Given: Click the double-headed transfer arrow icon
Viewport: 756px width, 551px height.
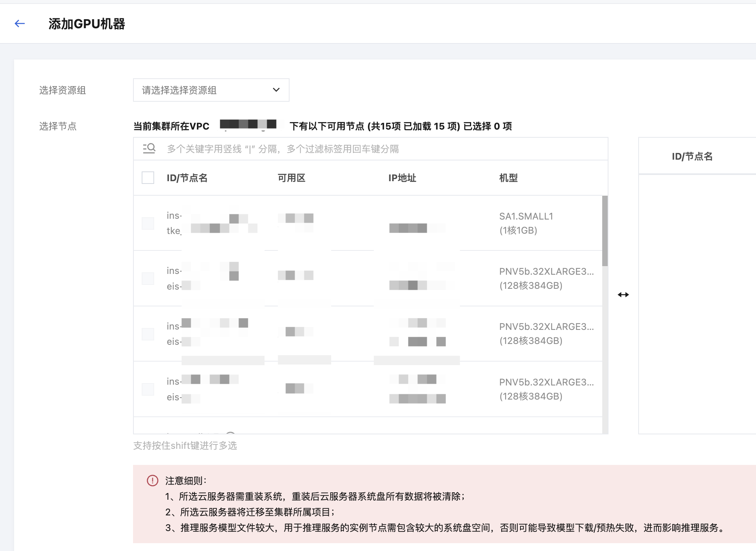Looking at the screenshot, I should tap(623, 295).
